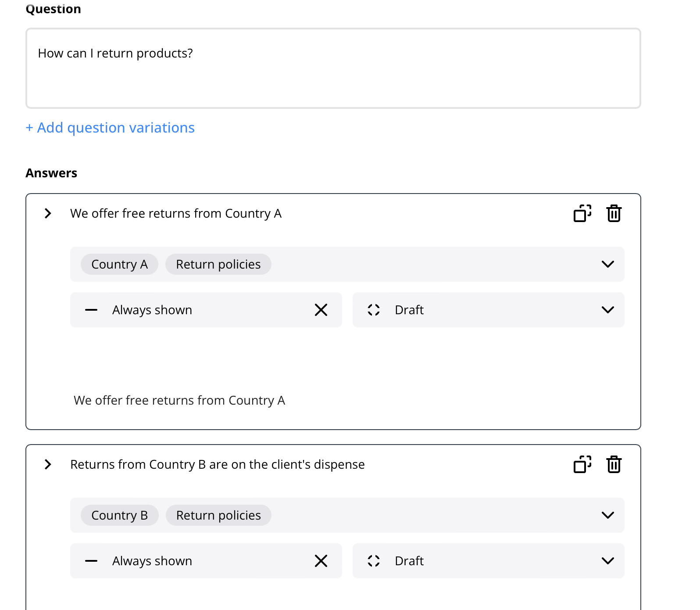Clear Always shown in Country B answer
700x610 pixels.
(x=321, y=561)
